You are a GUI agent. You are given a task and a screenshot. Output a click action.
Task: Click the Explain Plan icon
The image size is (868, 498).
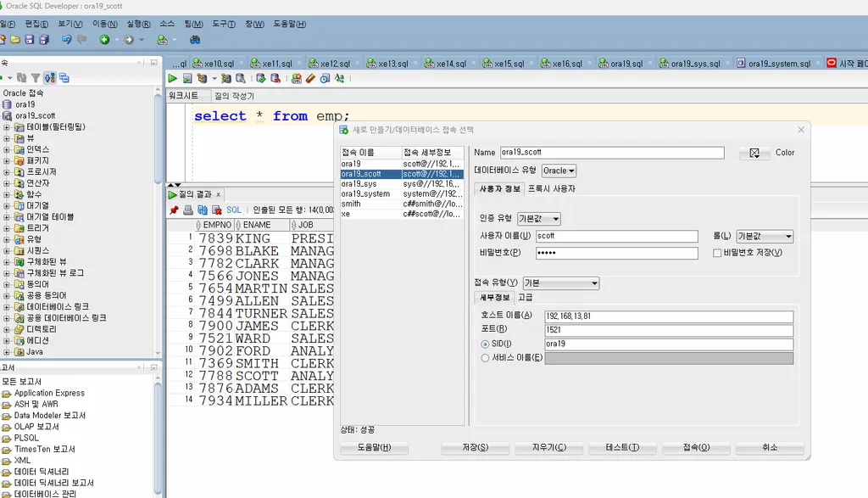(202, 79)
